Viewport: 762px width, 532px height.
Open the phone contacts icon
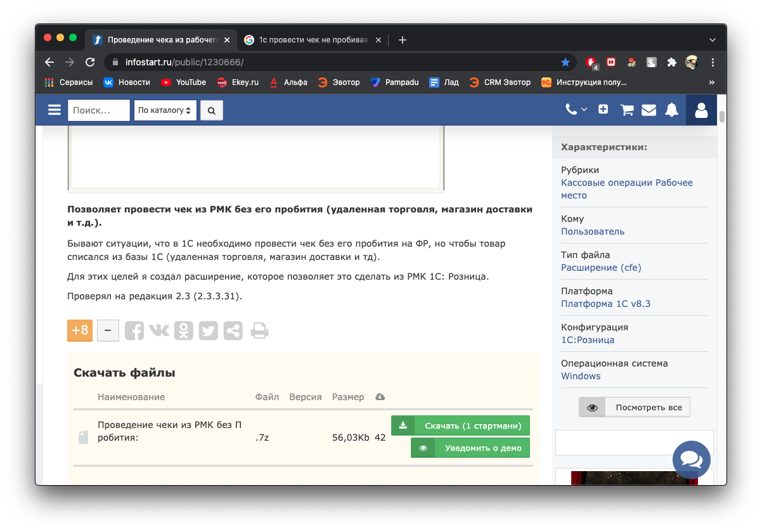pos(576,110)
